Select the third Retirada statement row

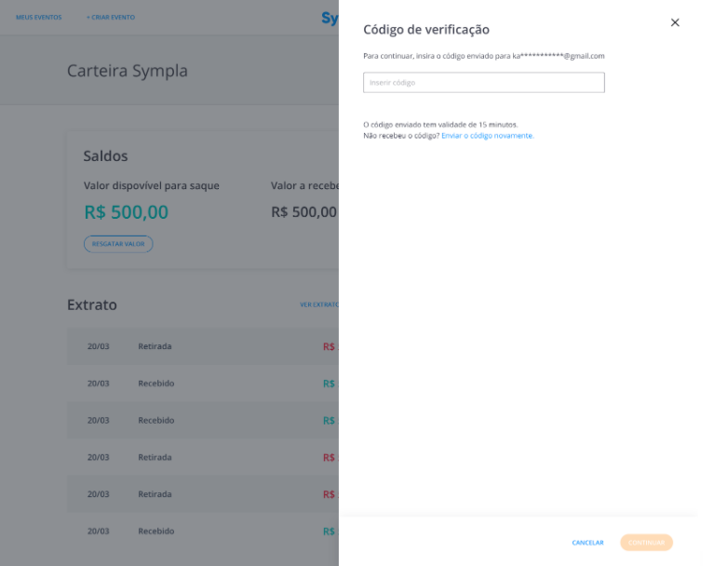click(x=203, y=494)
